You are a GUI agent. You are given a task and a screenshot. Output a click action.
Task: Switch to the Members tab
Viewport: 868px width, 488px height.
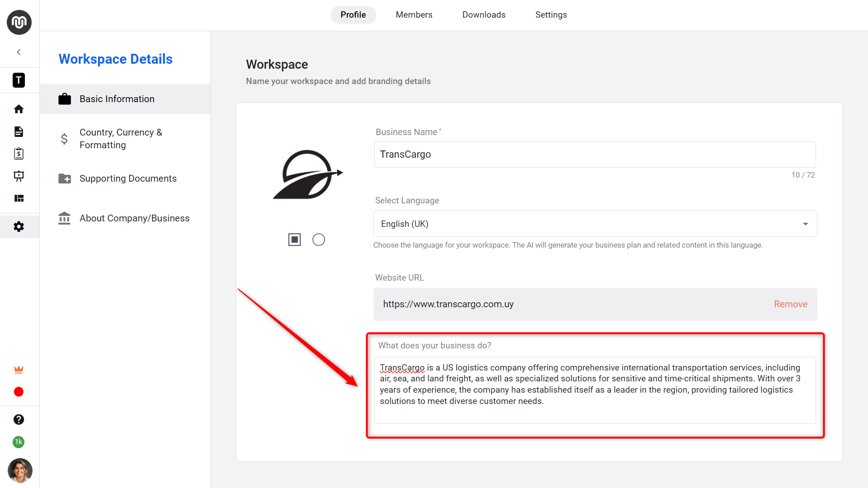point(414,15)
